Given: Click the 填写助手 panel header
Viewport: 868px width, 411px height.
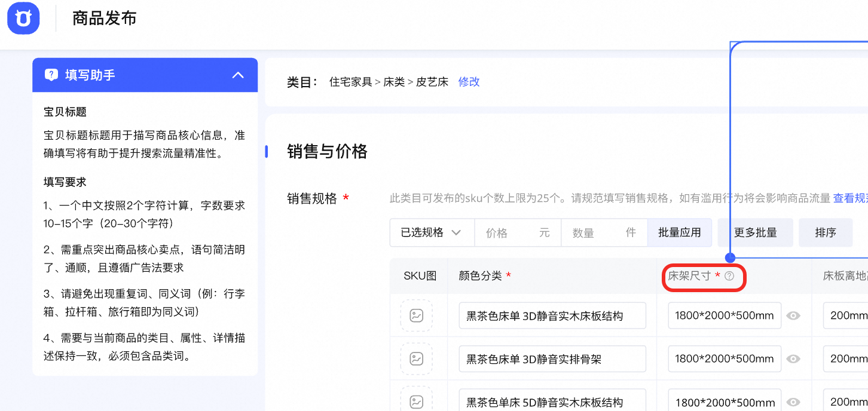Looking at the screenshot, I should tap(145, 75).
